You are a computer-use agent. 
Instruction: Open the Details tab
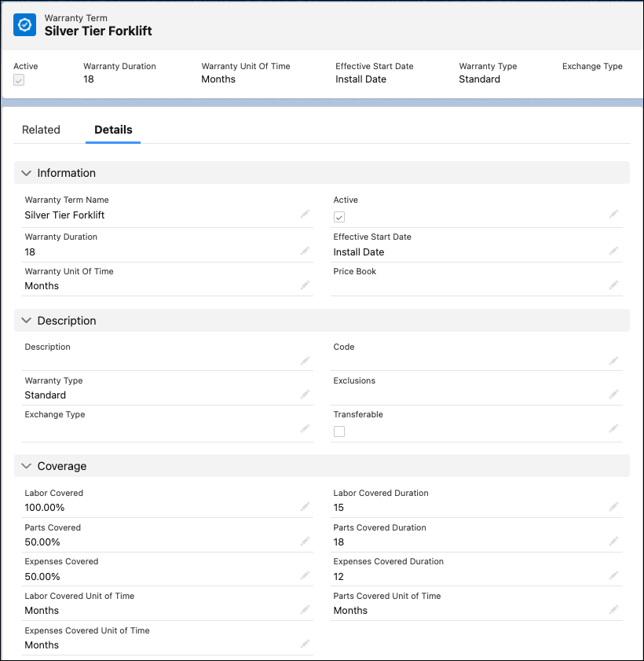pos(113,130)
